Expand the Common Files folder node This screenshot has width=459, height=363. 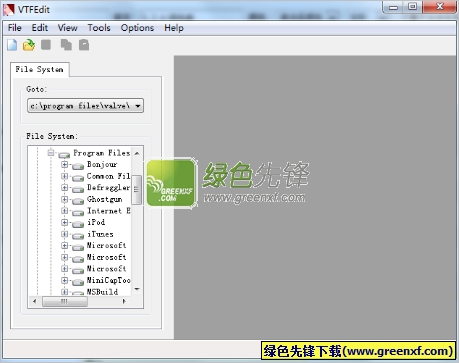(65, 176)
